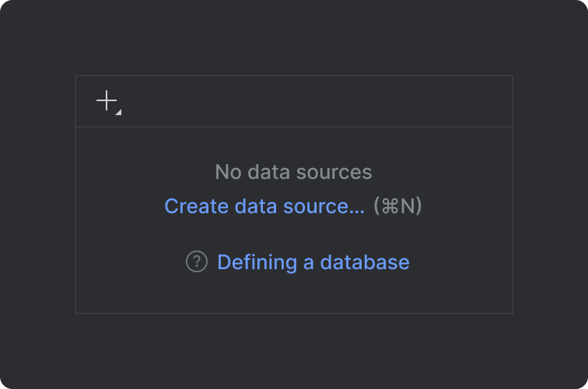Select the No data sources text
Image resolution: width=588 pixels, height=389 pixels.
click(293, 172)
